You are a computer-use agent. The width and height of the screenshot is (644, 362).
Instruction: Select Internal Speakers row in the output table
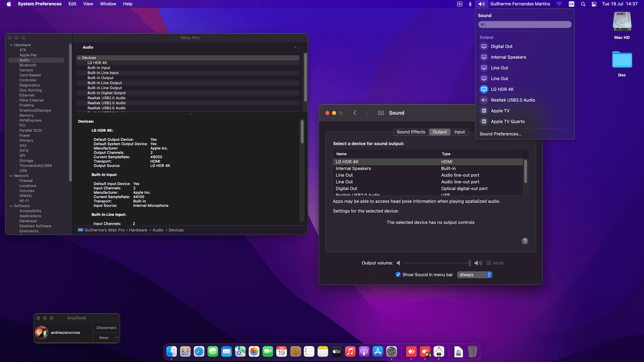428,168
